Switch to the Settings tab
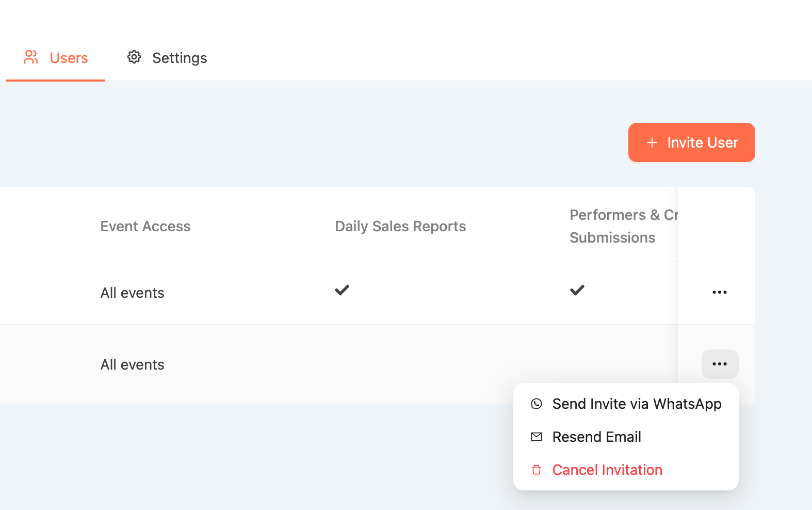The image size is (812, 510). pos(179,58)
